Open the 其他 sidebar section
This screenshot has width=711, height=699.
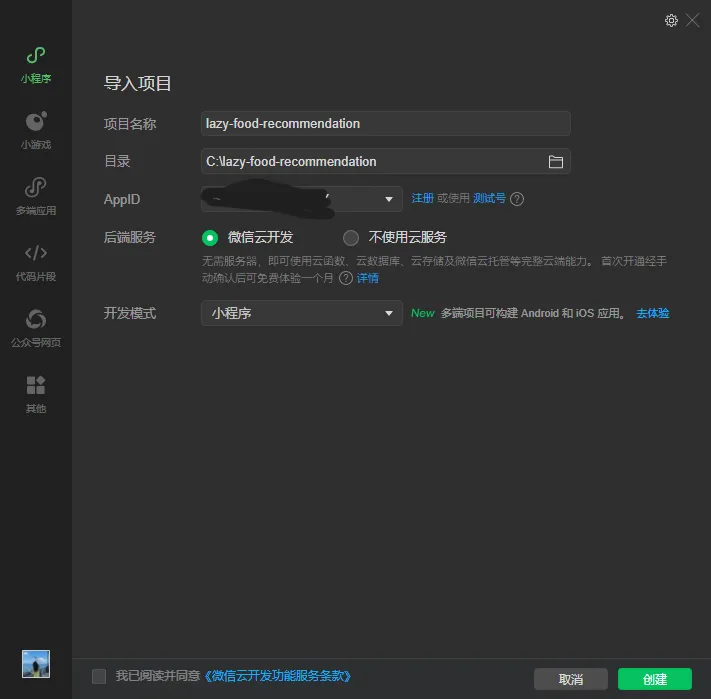pos(36,394)
